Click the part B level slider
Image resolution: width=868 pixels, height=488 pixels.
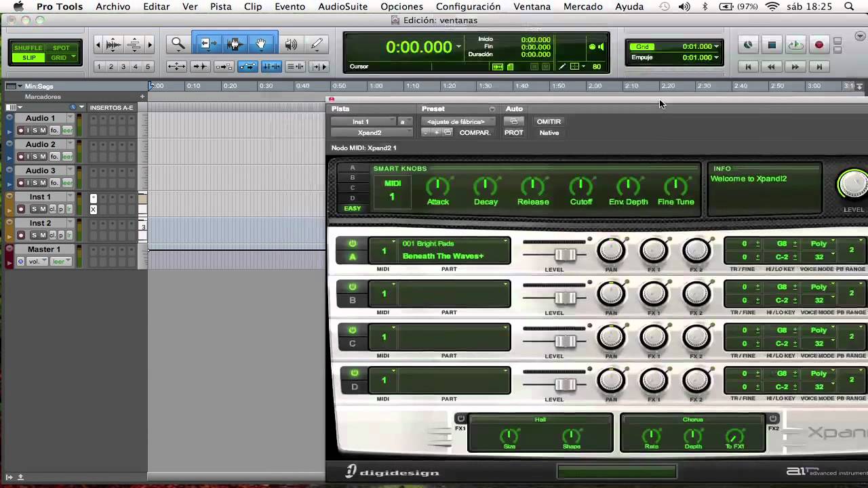click(x=565, y=298)
